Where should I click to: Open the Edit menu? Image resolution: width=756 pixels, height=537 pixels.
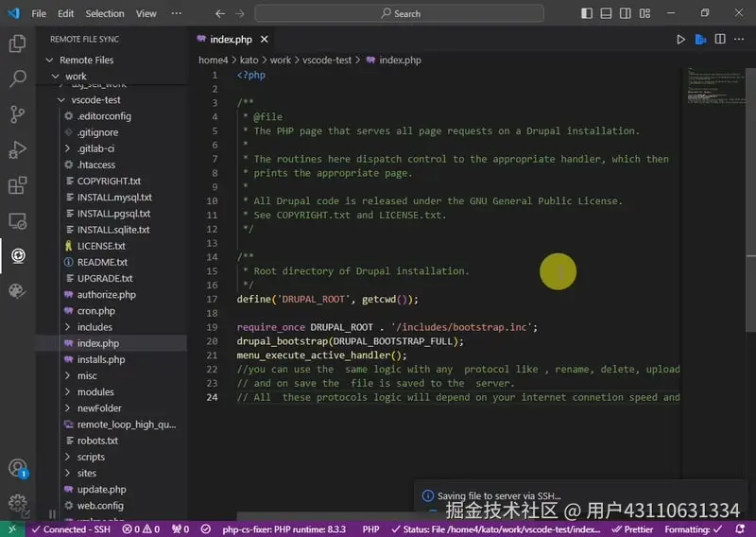(x=65, y=13)
